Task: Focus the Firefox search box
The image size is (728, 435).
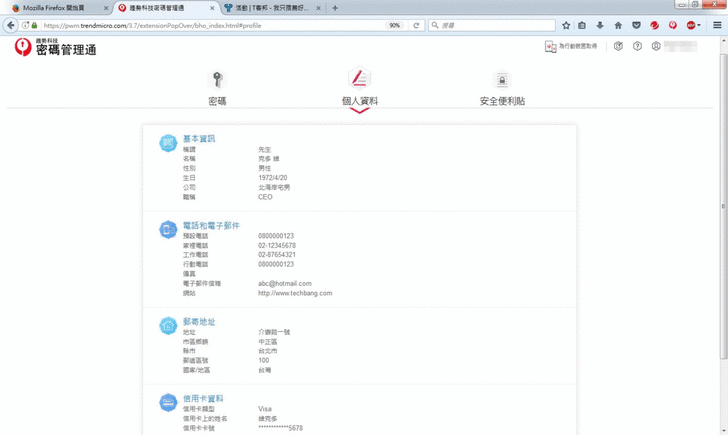Action: tap(492, 26)
